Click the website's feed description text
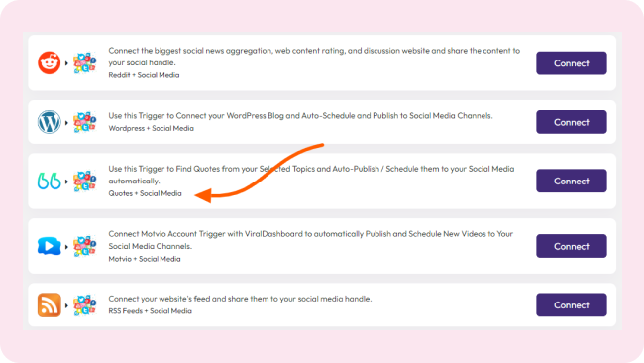 240,299
